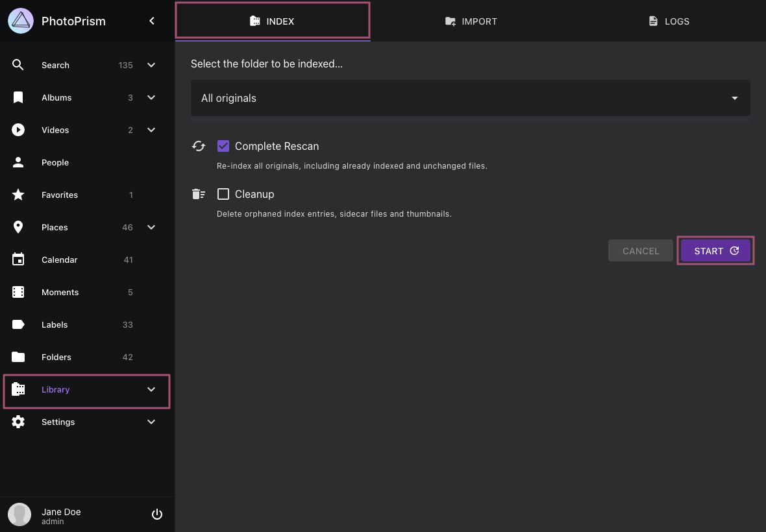
Task: Select the Albums bookmark icon
Action: pyautogui.click(x=18, y=97)
